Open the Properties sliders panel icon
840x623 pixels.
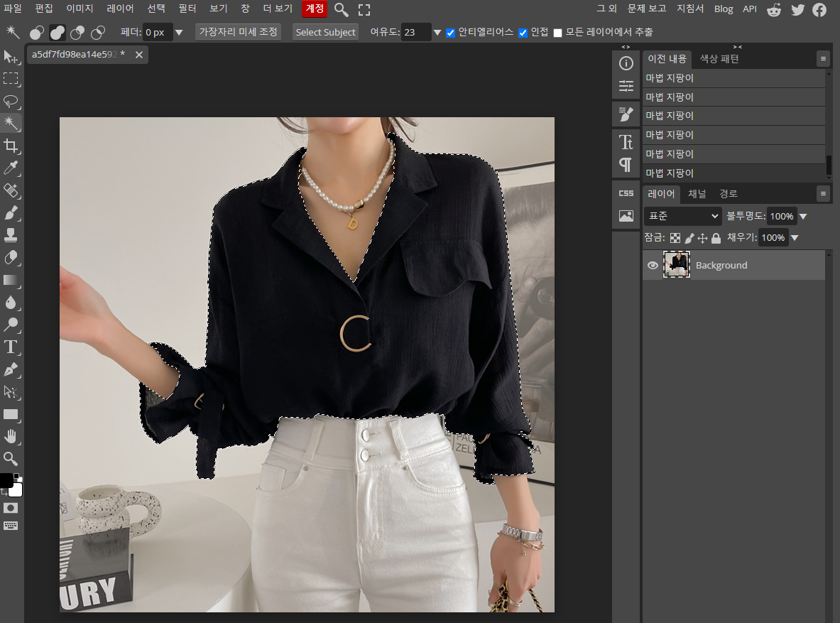(626, 86)
